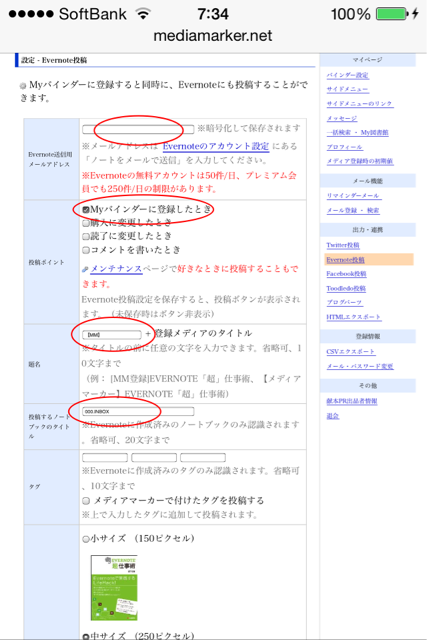Viewport: 427px width, 640px height.
Task: Click the third tag input field
Action: pyautogui.click(x=203, y=458)
